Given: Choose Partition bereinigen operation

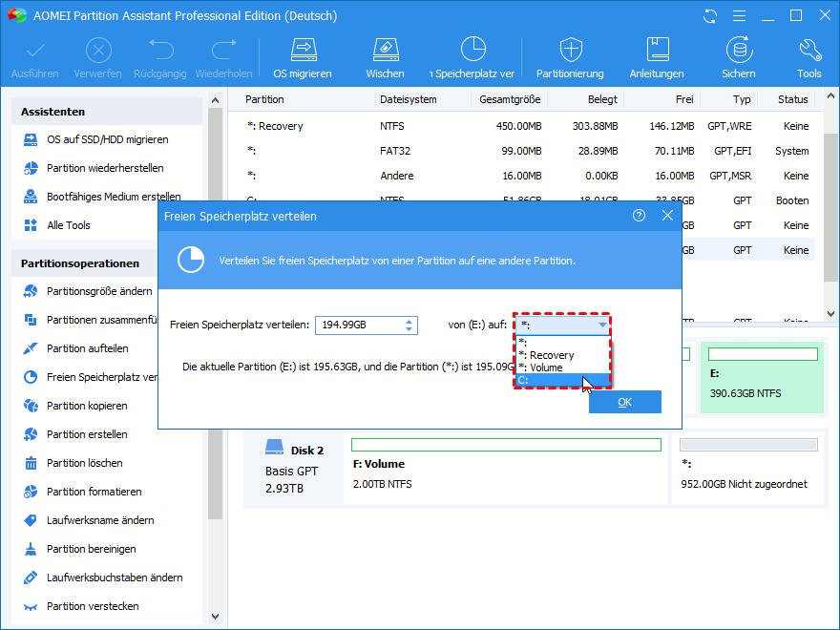Looking at the screenshot, I should coord(80,549).
